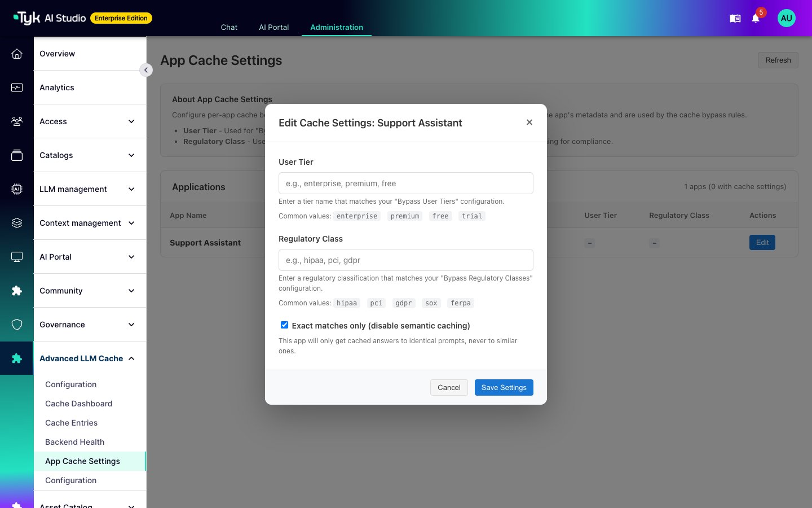Select the Catalogs stack icon in the rail
Viewport: 812px width, 508px height.
[17, 155]
